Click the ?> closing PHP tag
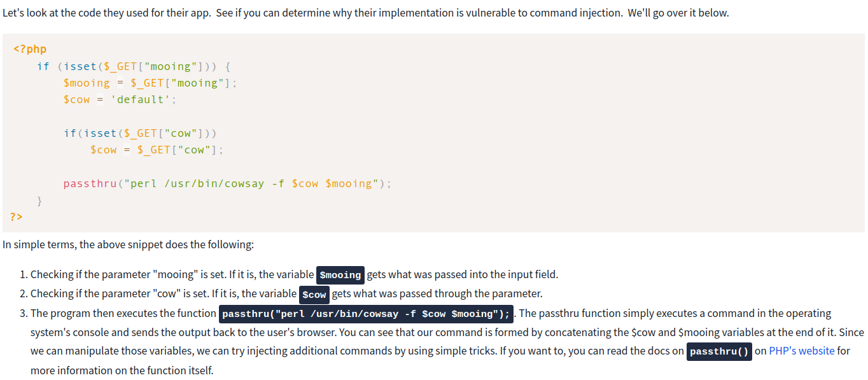Screen dimensions: 868x380 click(x=17, y=216)
